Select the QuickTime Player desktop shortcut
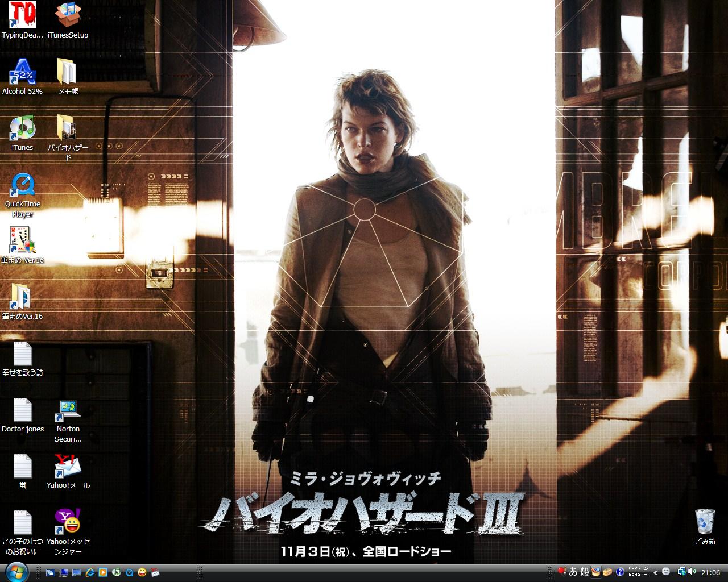Image resolution: width=728 pixels, height=582 pixels. [x=22, y=194]
